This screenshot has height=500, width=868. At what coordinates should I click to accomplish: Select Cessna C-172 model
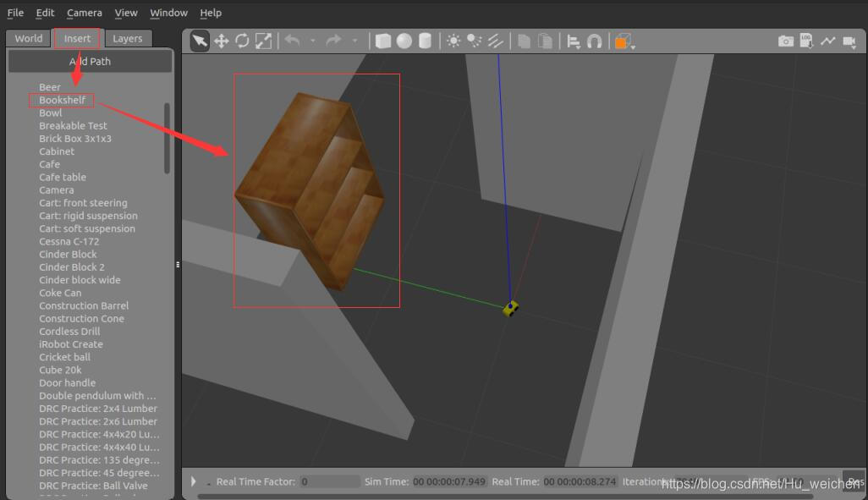point(69,241)
